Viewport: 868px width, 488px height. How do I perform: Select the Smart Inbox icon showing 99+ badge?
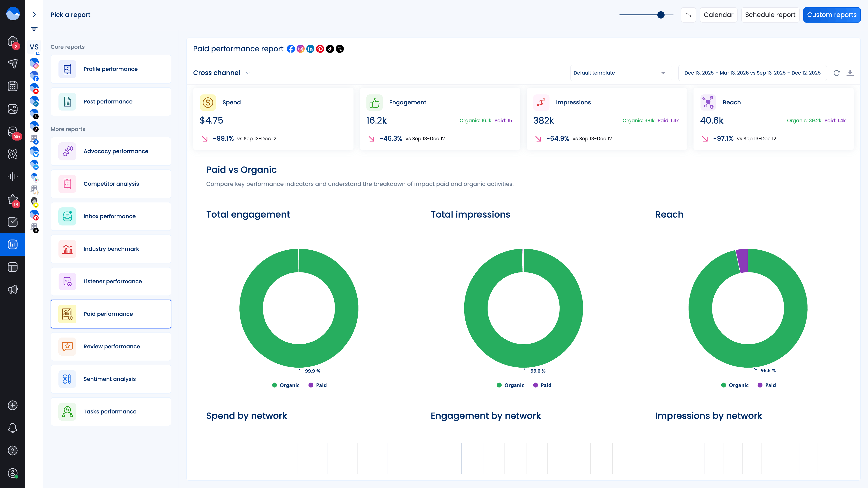coord(12,132)
